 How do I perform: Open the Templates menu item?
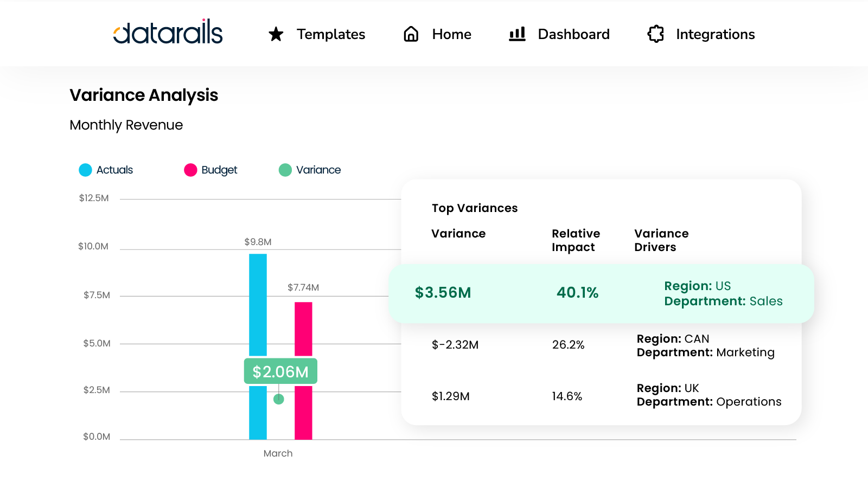[330, 34]
